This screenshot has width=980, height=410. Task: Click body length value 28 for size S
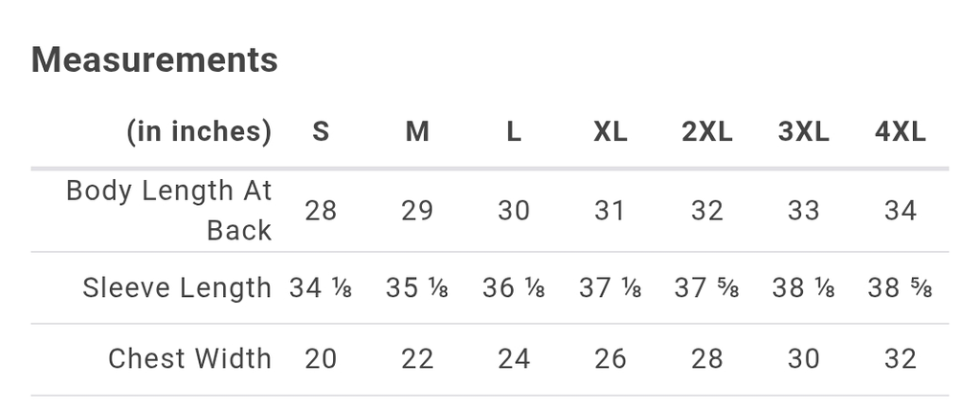321,211
